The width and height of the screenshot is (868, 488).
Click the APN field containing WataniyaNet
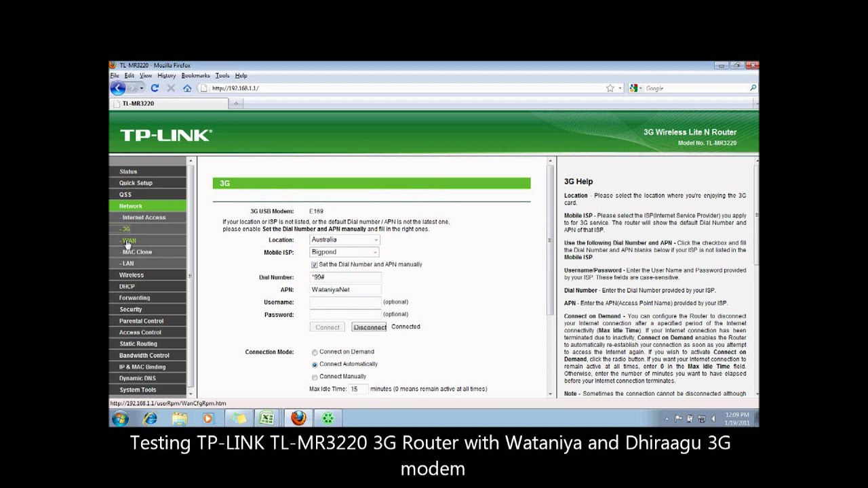345,289
